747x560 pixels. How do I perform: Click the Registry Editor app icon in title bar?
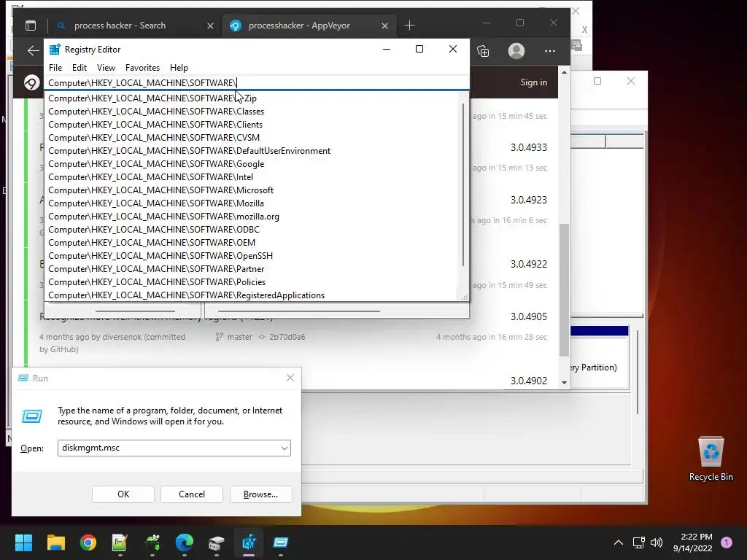[x=55, y=50]
